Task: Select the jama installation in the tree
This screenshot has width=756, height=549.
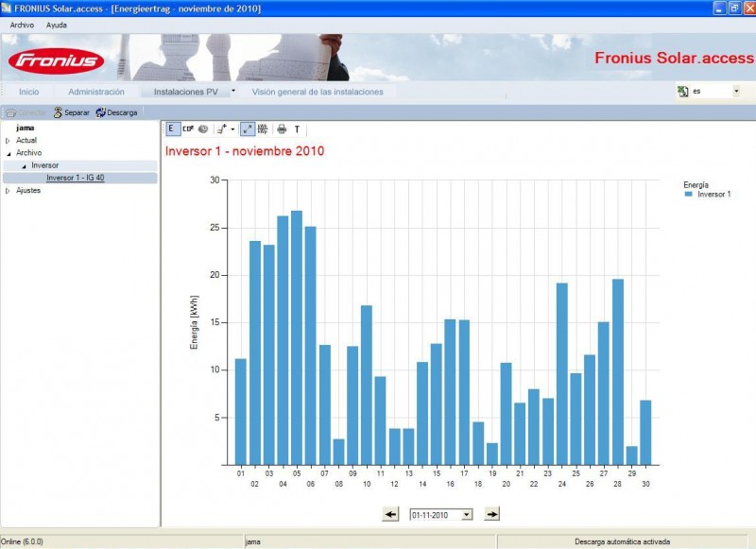Action: (25, 128)
